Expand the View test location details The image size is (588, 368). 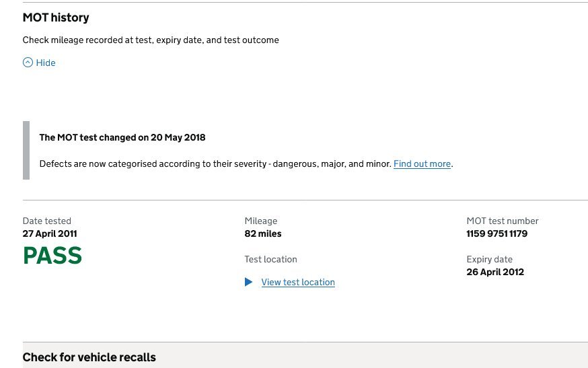point(298,282)
